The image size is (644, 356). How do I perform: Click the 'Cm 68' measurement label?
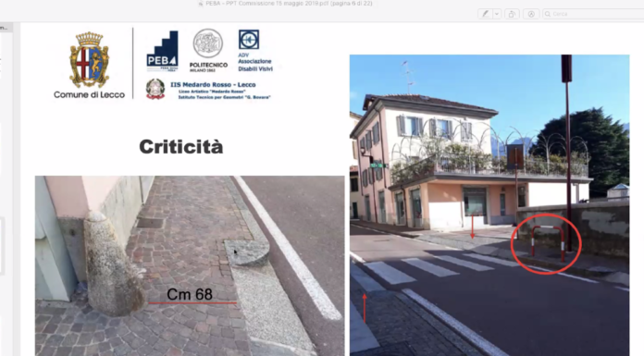[x=190, y=294]
